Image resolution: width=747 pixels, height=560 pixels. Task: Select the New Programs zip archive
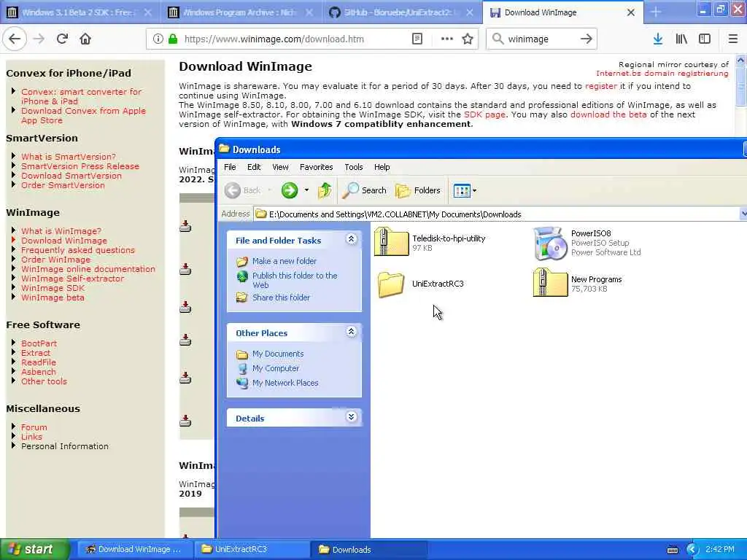[x=578, y=283]
